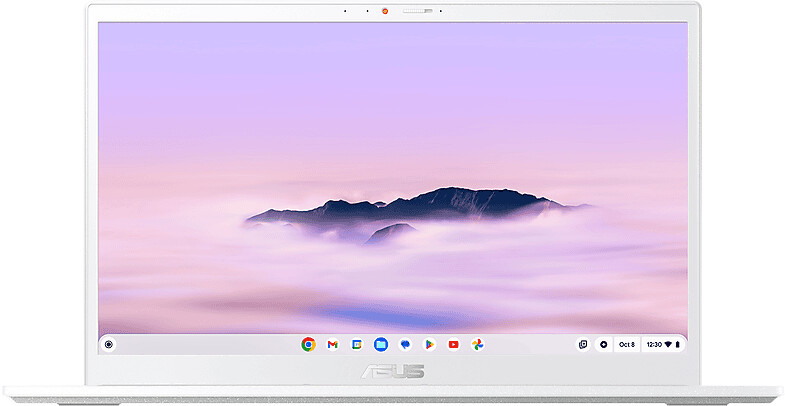Launch the Messages app
Viewport: 785px width, 406px height.
pos(405,344)
